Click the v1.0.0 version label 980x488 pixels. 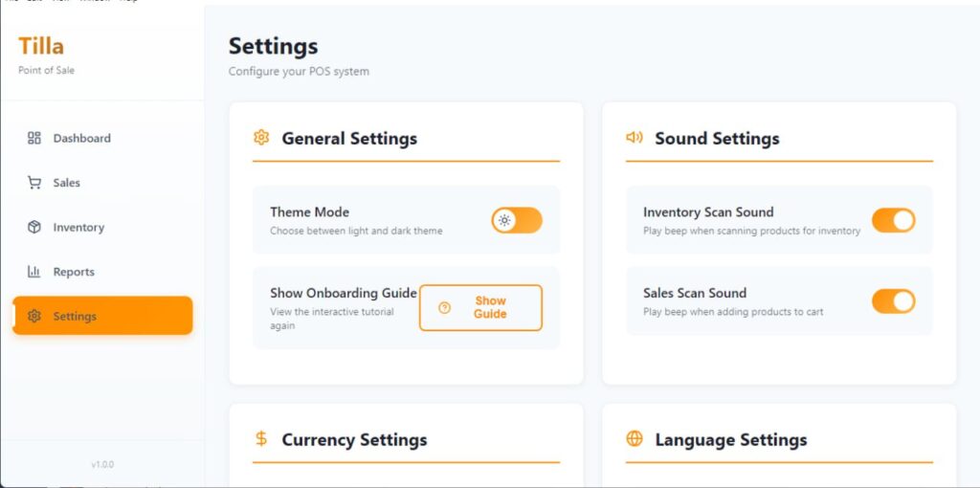click(102, 464)
